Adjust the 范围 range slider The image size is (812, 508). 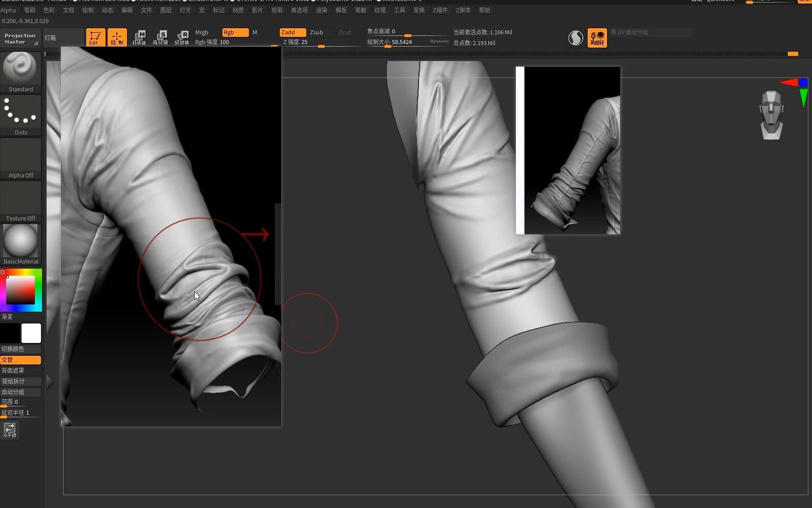(x=20, y=402)
